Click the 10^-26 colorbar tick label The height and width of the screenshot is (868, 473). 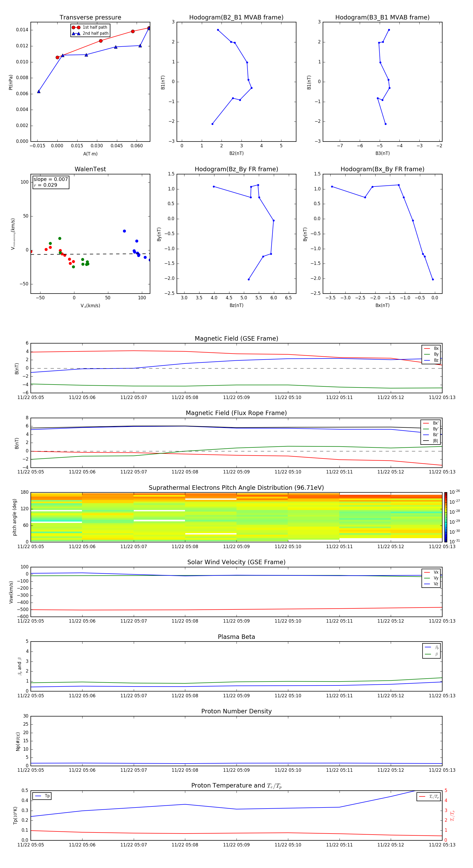tap(455, 492)
